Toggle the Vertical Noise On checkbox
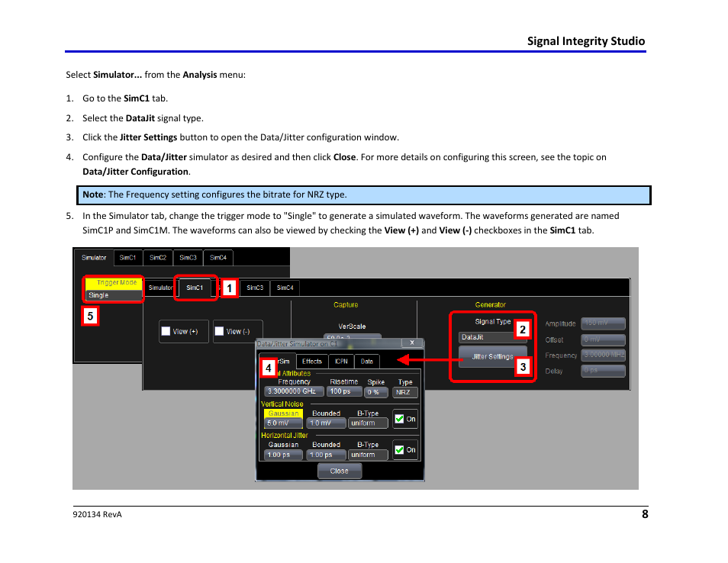The width and height of the screenshot is (728, 563). (399, 419)
